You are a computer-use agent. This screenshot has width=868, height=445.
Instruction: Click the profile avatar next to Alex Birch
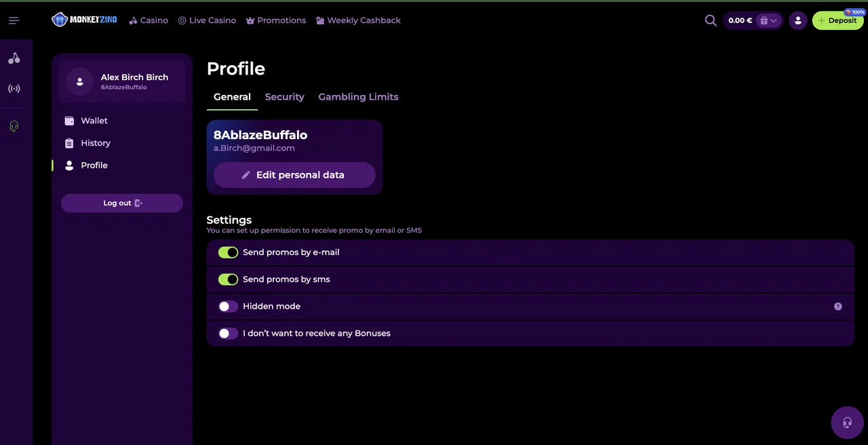(80, 81)
